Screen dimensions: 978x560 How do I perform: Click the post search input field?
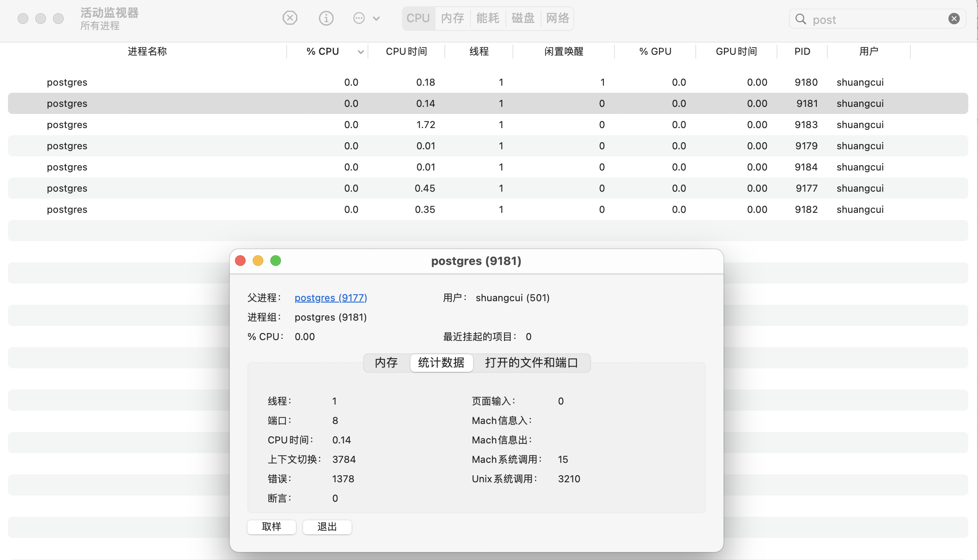pyautogui.click(x=875, y=19)
